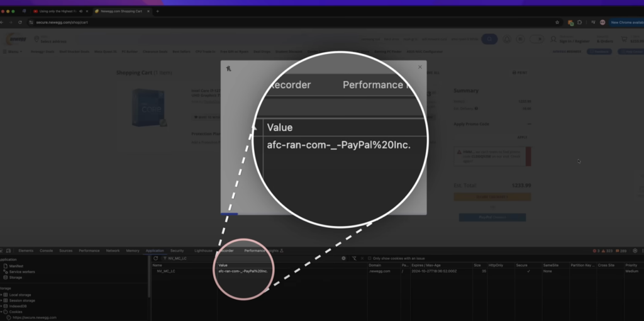This screenshot has height=321, width=644.
Task: Click the Newegg search magnifier button
Action: tap(489, 39)
